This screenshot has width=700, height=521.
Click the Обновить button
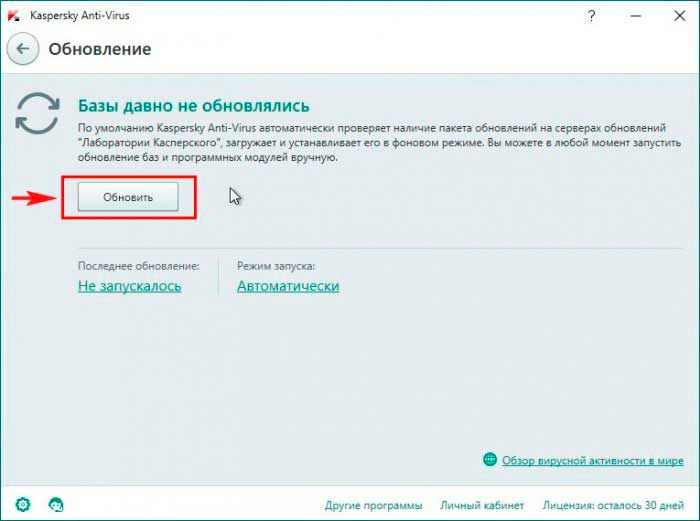coord(128,197)
